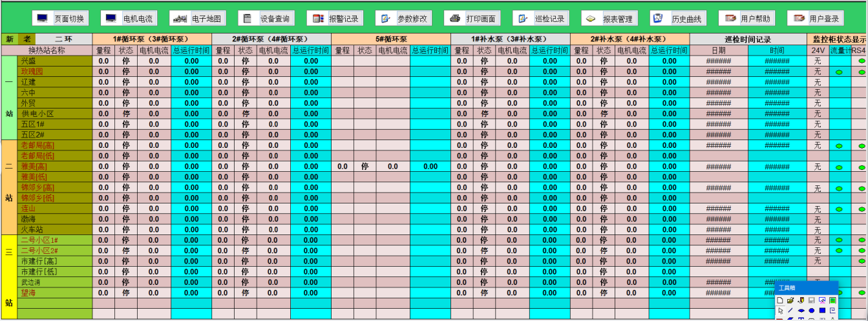Screen dimensions: 868x321
Task: Open the 报警记录 alarm records
Action: click(x=335, y=19)
